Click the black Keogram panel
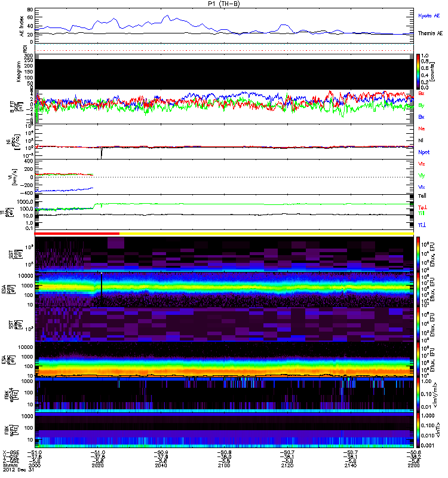 pyautogui.click(x=224, y=74)
